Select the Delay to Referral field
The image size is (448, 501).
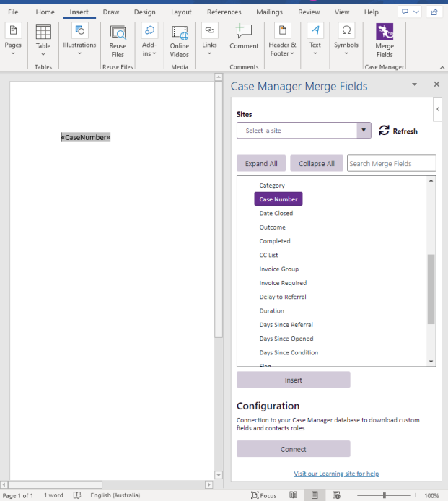[x=283, y=297]
